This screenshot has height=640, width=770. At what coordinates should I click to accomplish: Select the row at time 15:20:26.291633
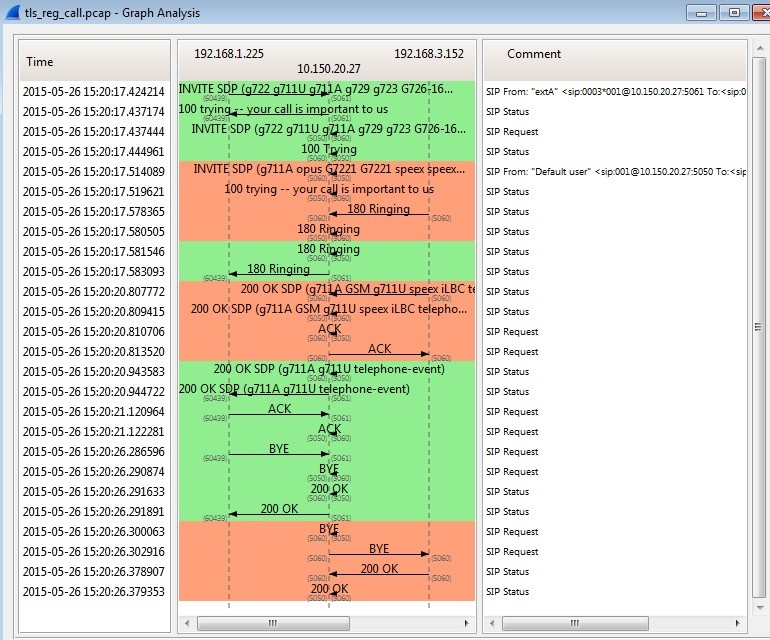point(93,492)
